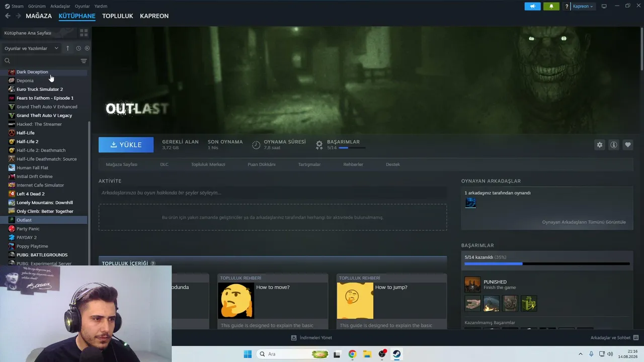Click the 5/14 kazanıldı achievements progress bar
Viewport: 644px width, 362px height.
tap(547, 263)
